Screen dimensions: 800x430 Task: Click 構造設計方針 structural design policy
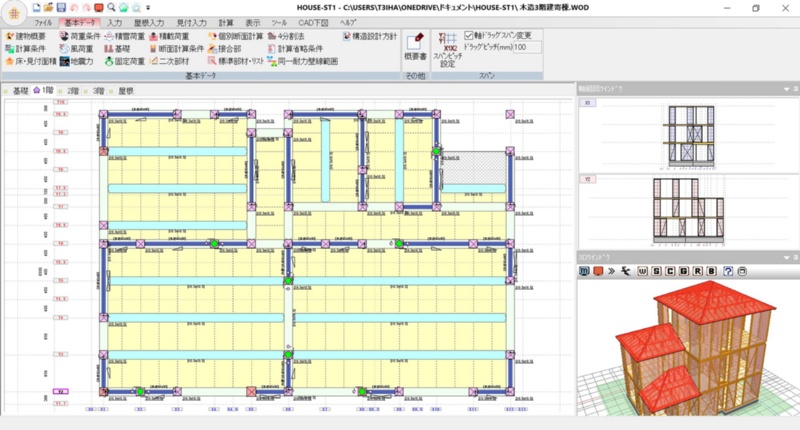(x=369, y=36)
